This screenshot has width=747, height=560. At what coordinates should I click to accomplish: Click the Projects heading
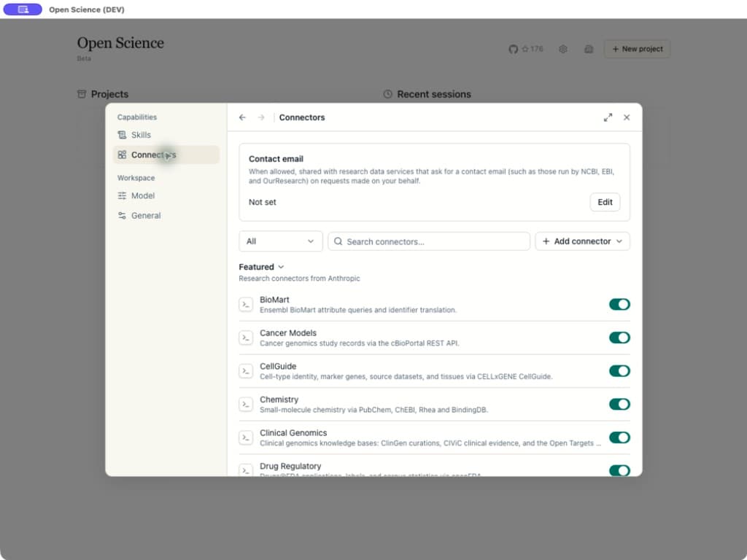[x=109, y=94]
